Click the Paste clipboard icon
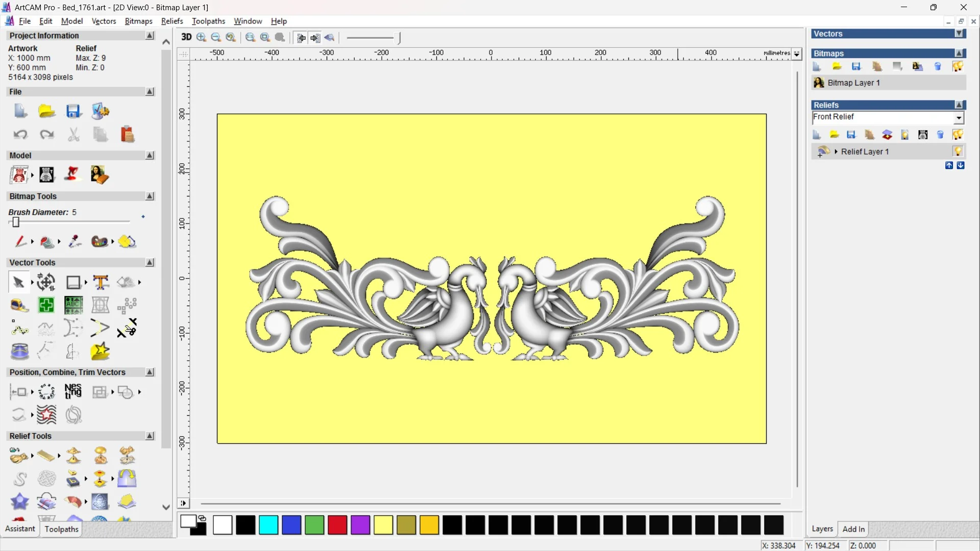The image size is (980, 551). click(x=127, y=134)
